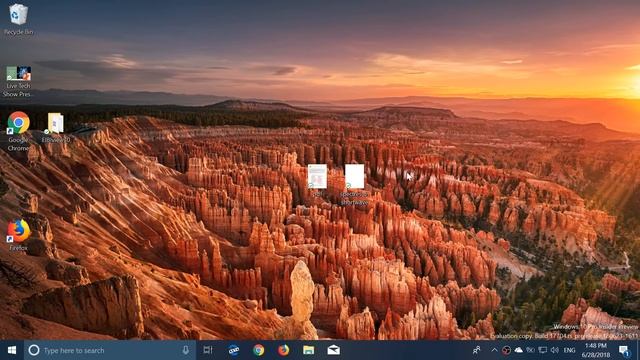
Task: Launch Firefox from the taskbar
Action: (x=284, y=350)
